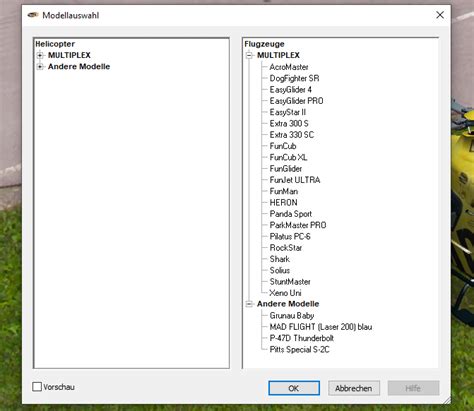The height and width of the screenshot is (411, 474).
Task: Collapse the MULTIPLEX node under Flugzeuge
Action: click(x=249, y=55)
